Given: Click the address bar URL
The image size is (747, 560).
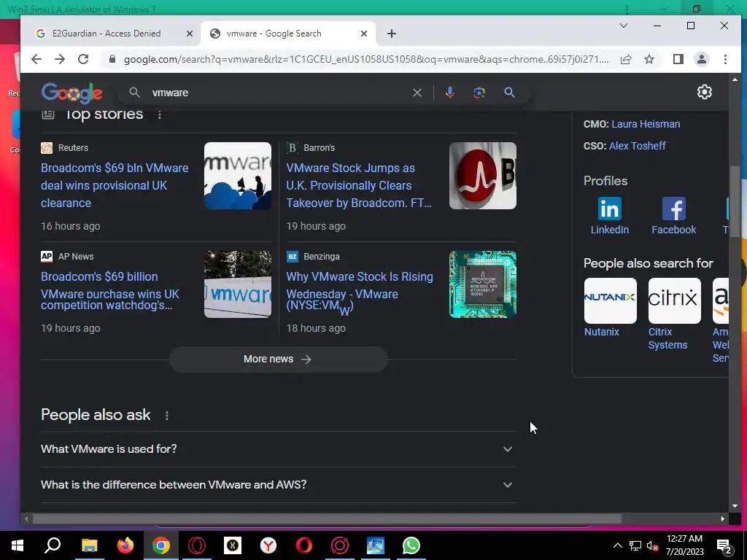Looking at the screenshot, I should [x=366, y=59].
